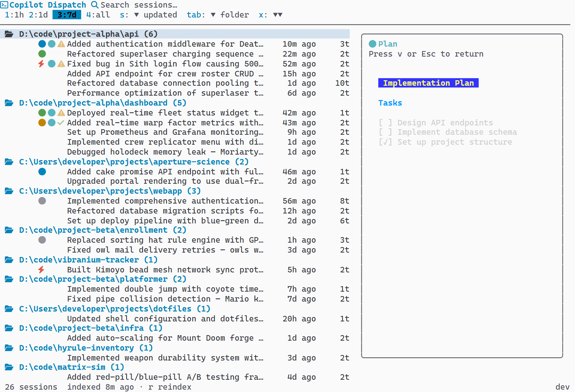The image size is (575, 392).
Task: Click the Search sessions input field
Action: 139,5
